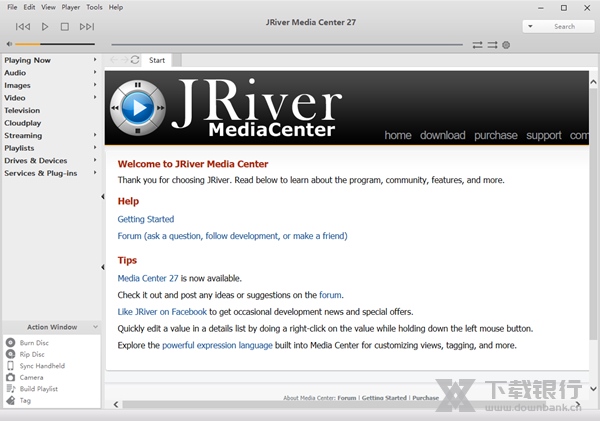Skip to the previous track

(23, 27)
